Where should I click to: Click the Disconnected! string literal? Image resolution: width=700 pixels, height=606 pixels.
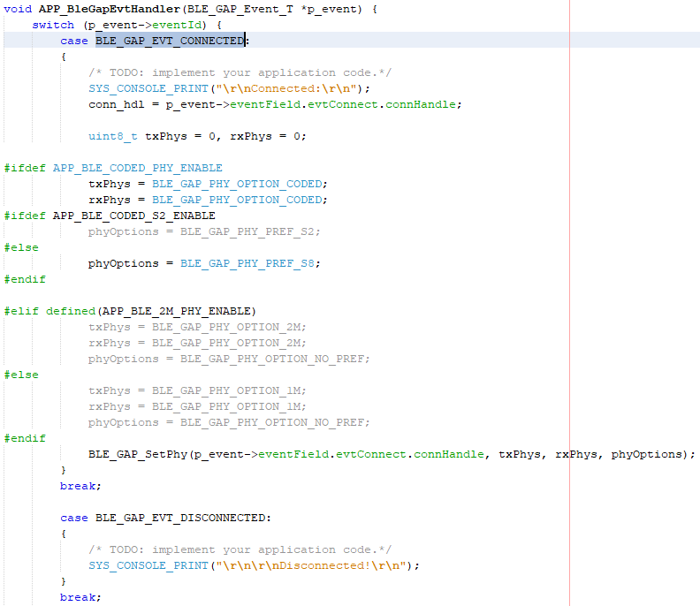click(316, 565)
